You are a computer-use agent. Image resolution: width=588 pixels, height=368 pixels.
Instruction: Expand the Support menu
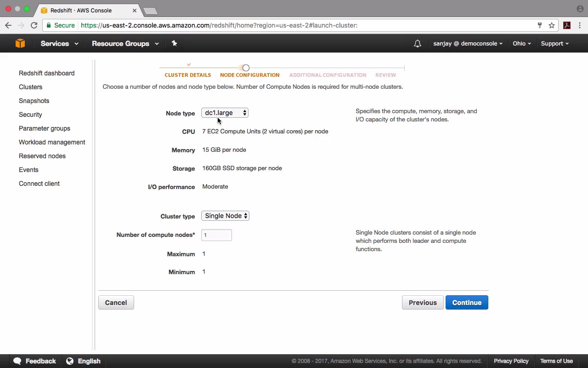pos(554,44)
